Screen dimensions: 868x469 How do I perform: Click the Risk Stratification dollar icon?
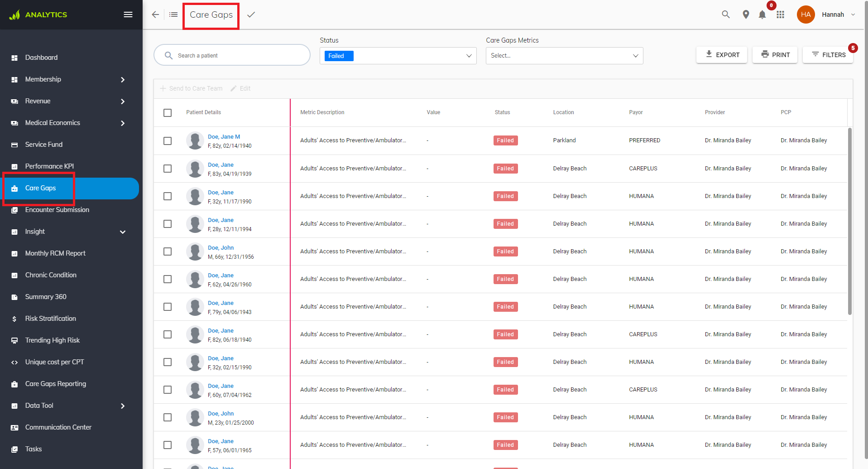[14, 319]
